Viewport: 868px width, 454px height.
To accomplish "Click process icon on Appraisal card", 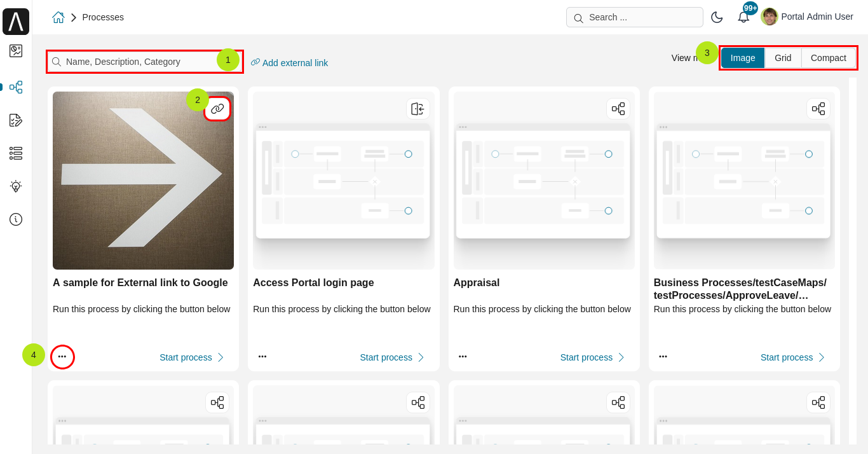I will click(618, 109).
